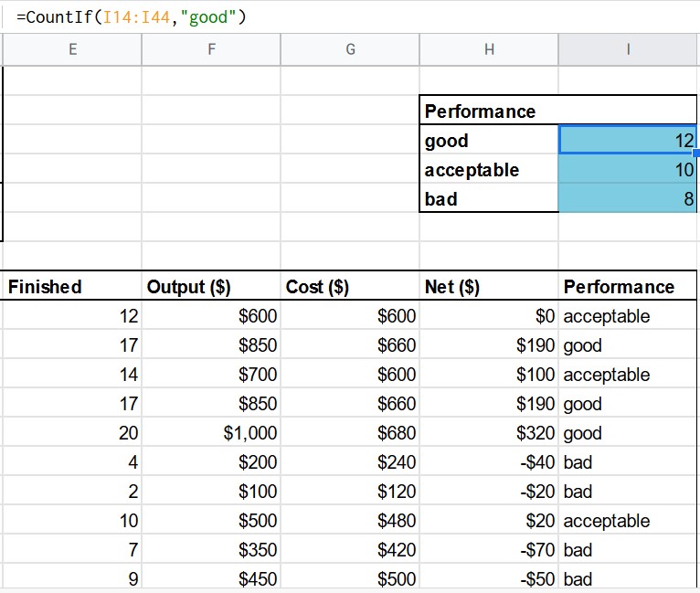Select column H header

[x=489, y=50]
